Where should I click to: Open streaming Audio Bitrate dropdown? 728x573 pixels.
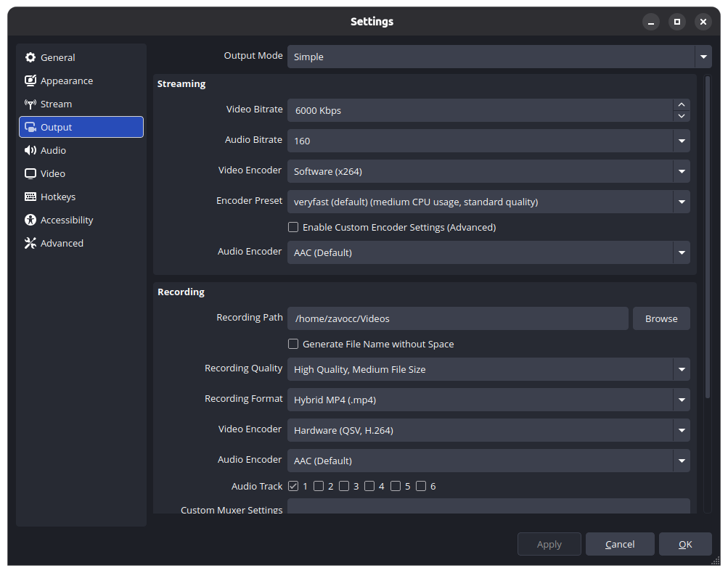(x=488, y=141)
